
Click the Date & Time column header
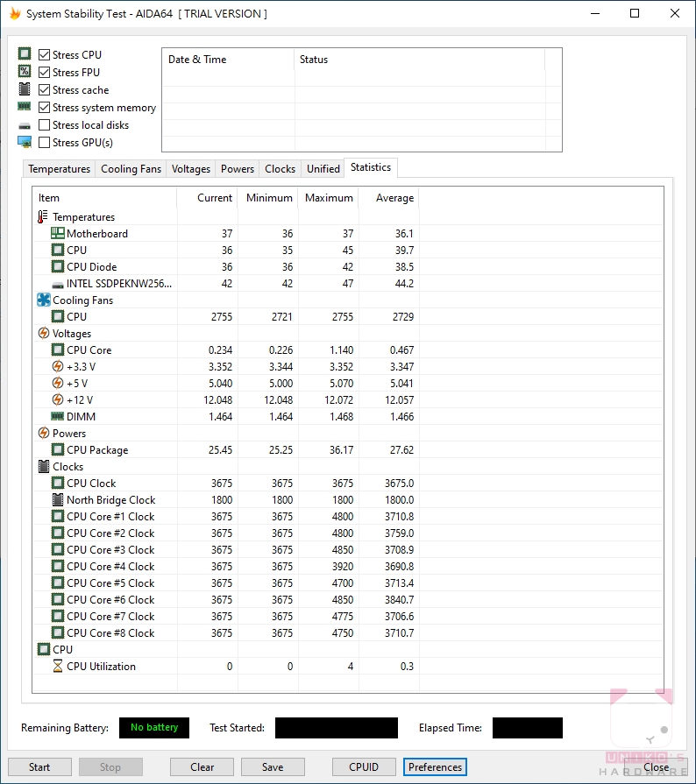pos(228,60)
